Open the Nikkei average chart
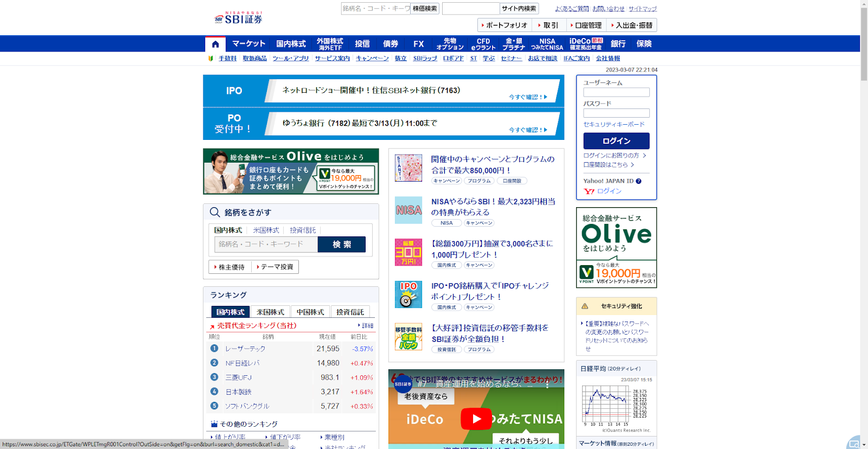868x449 pixels. point(616,407)
